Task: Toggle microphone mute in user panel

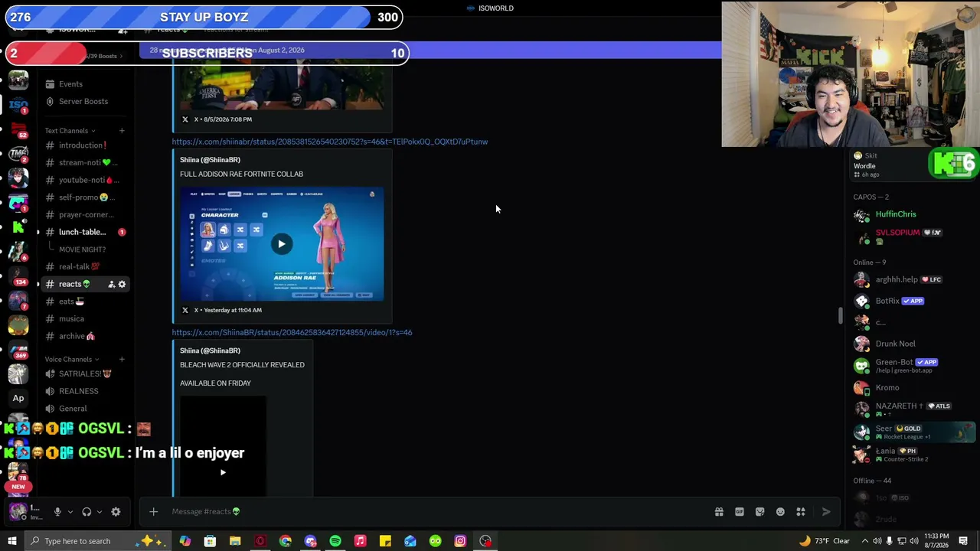Action: pyautogui.click(x=57, y=512)
